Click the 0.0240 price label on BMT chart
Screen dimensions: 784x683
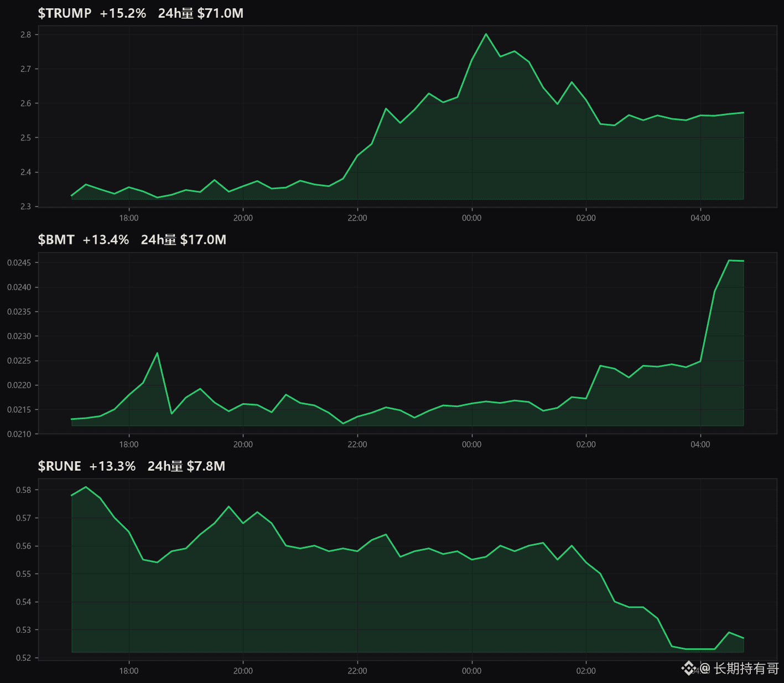click(x=19, y=287)
